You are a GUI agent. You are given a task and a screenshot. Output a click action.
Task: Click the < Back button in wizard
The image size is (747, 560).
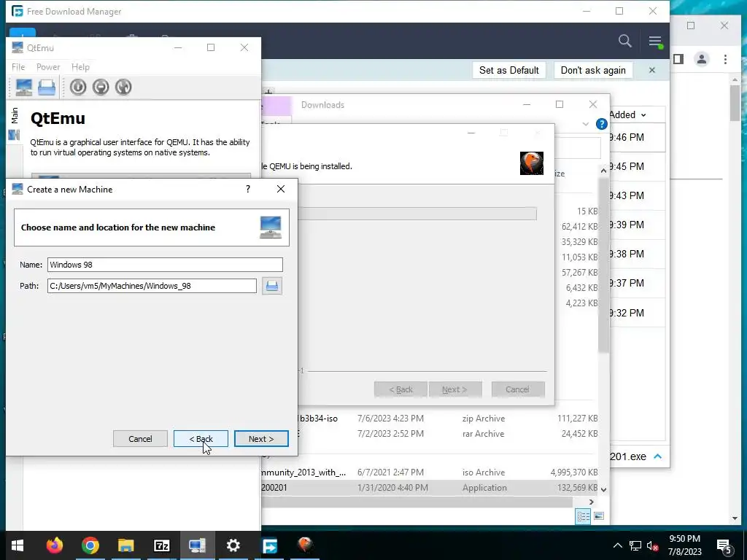[201, 439]
